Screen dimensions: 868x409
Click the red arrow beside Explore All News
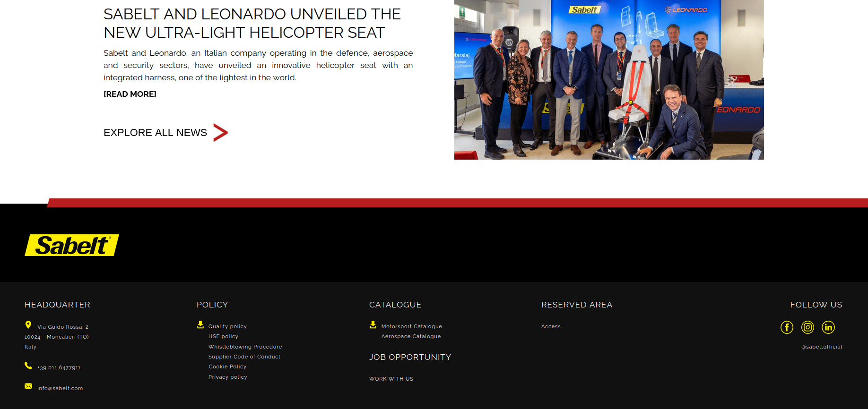220,133
